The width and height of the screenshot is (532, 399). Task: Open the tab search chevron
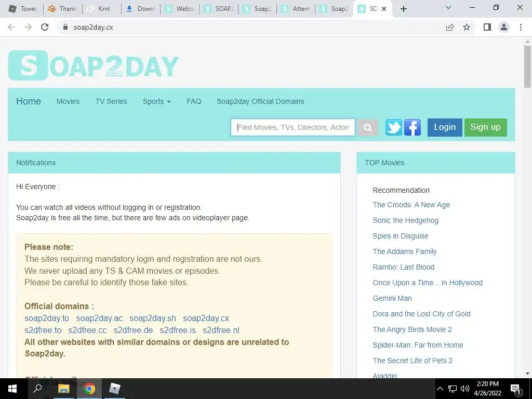click(448, 7)
